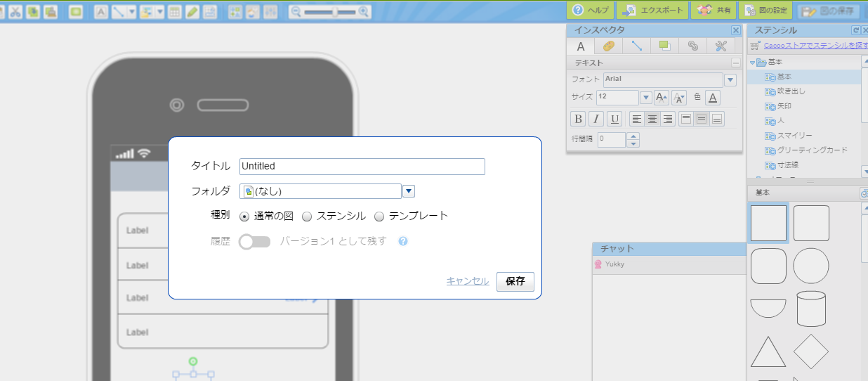The image size is (868, 381).
Task: Open the inspector tools wrench tab
Action: 721,46
